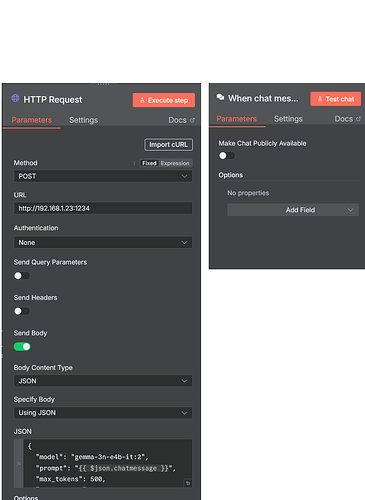Click into the URL input field
This screenshot has height=500, width=365.
(103, 208)
